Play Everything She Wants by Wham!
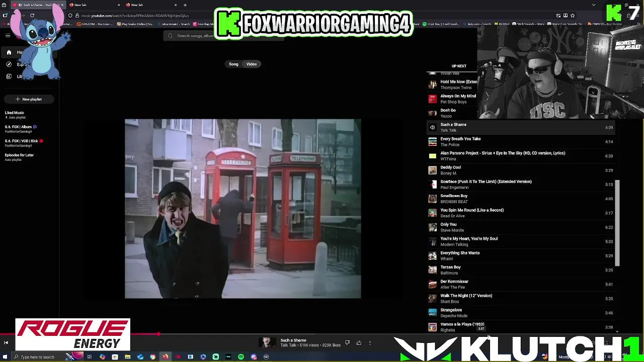The height and width of the screenshot is (362, 644). [521, 256]
